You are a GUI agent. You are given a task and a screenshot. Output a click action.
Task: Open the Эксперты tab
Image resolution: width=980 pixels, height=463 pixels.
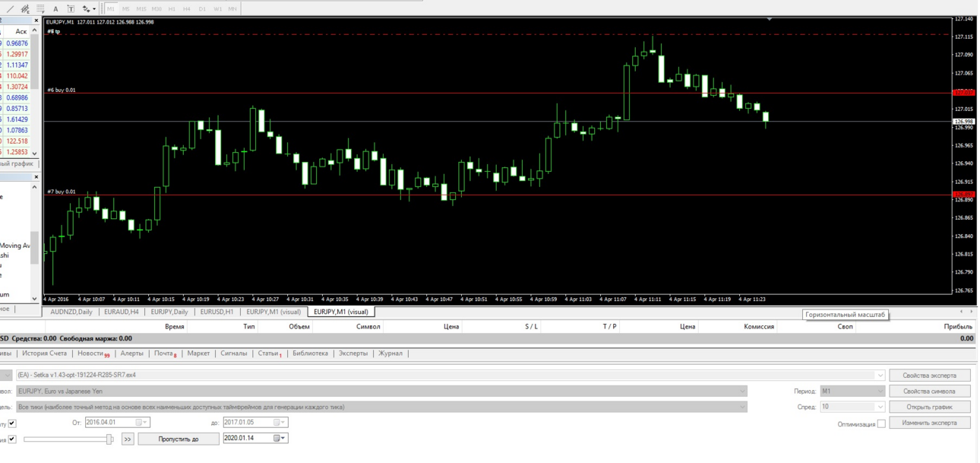click(353, 354)
